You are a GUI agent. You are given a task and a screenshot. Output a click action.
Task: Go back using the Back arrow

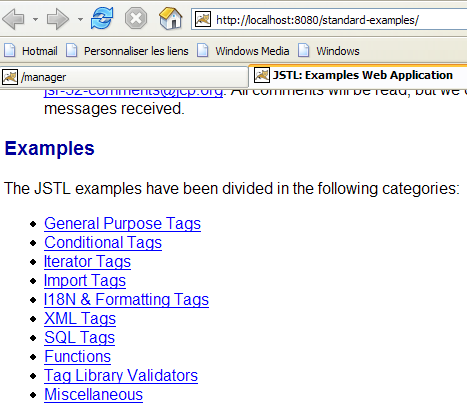tap(14, 19)
